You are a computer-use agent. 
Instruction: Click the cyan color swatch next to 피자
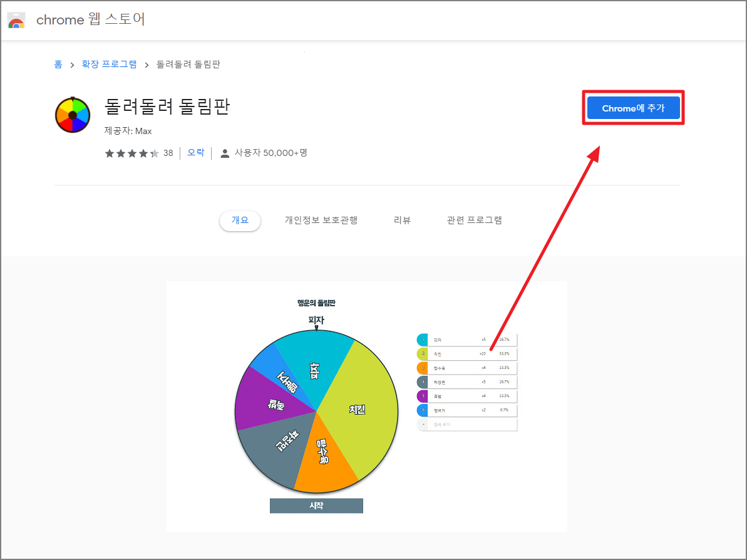tap(423, 339)
